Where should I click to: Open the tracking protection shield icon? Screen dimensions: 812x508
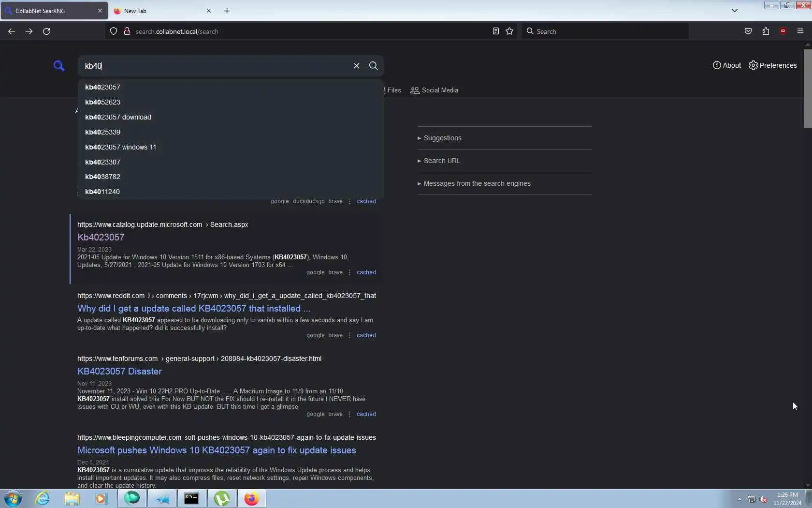point(114,31)
